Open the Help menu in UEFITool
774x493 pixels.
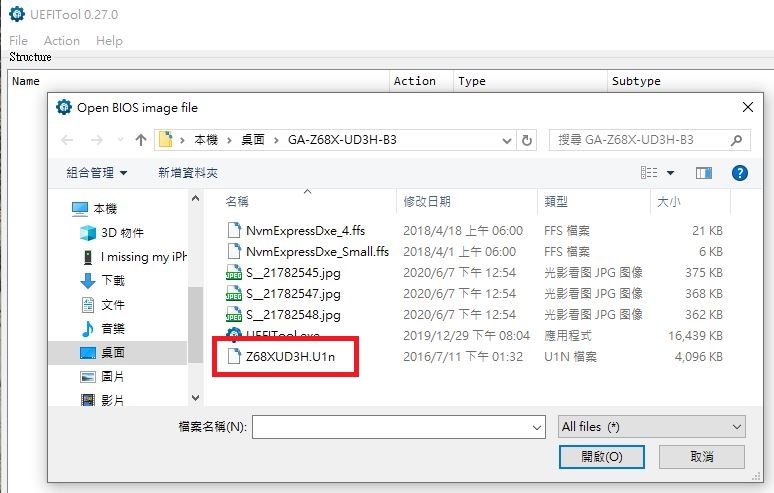pos(109,40)
